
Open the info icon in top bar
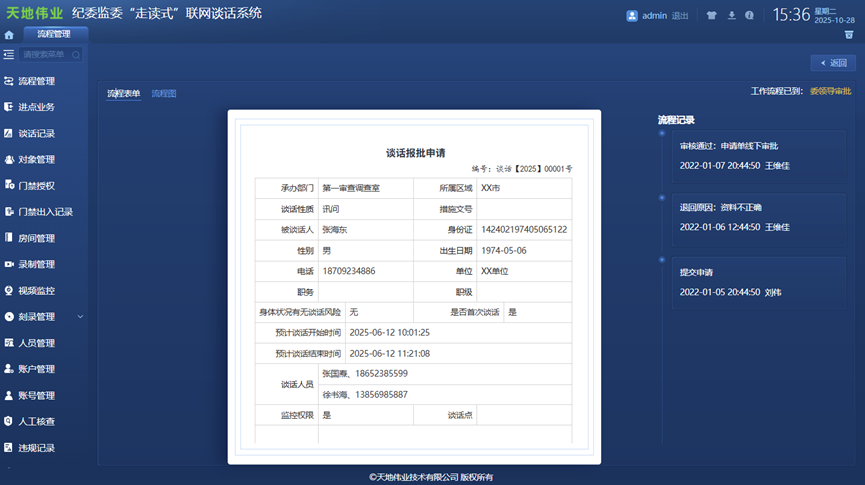751,16
